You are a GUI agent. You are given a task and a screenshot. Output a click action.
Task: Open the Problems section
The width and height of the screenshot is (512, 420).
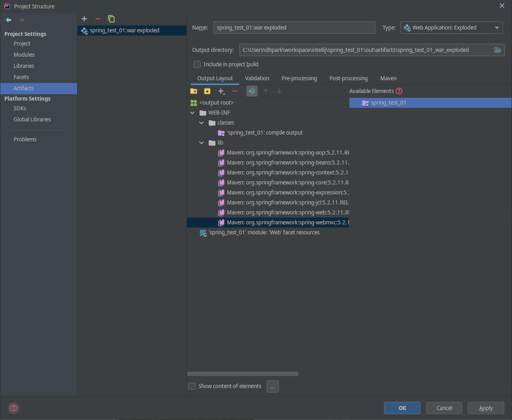[x=25, y=139]
